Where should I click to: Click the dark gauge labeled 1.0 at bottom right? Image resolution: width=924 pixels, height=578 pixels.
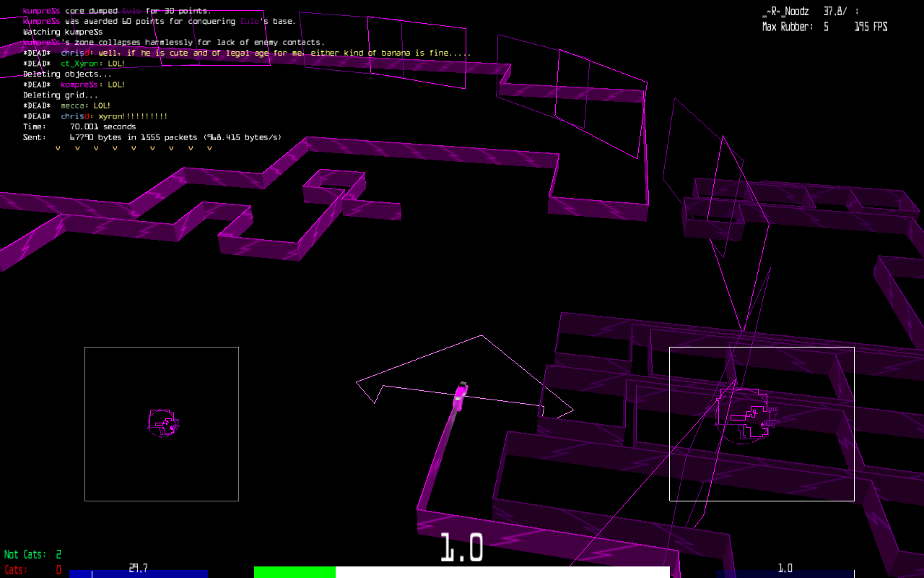click(785, 573)
